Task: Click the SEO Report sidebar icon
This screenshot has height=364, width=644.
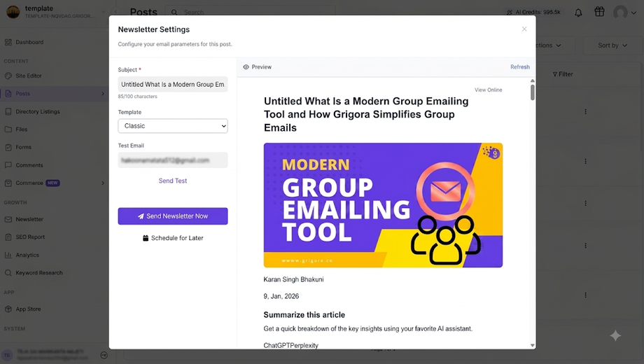Action: (x=8, y=237)
